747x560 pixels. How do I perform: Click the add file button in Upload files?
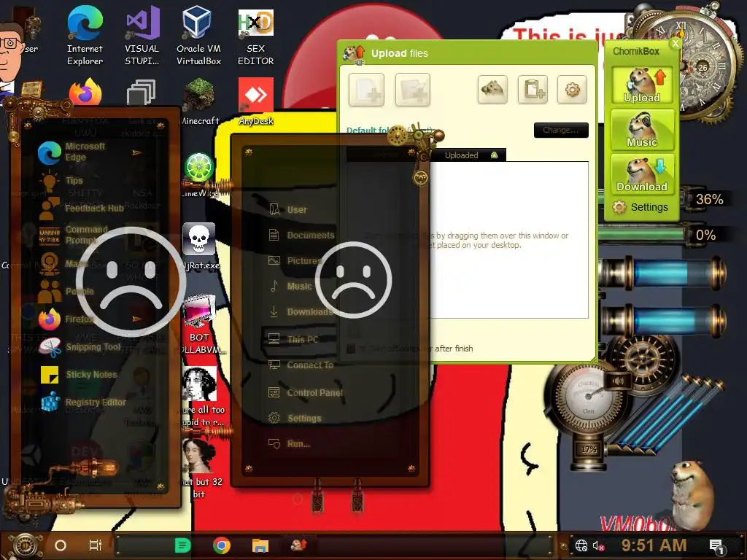click(366, 90)
